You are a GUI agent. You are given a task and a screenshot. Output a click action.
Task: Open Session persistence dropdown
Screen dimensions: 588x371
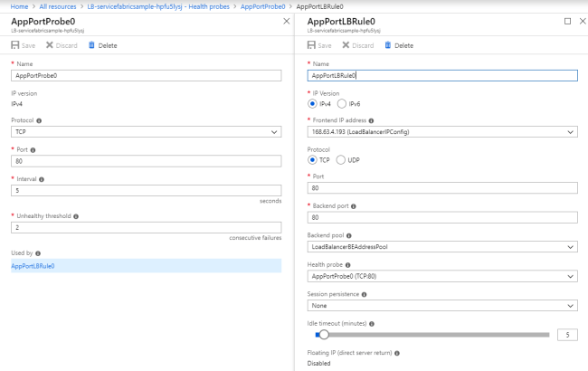coord(442,306)
